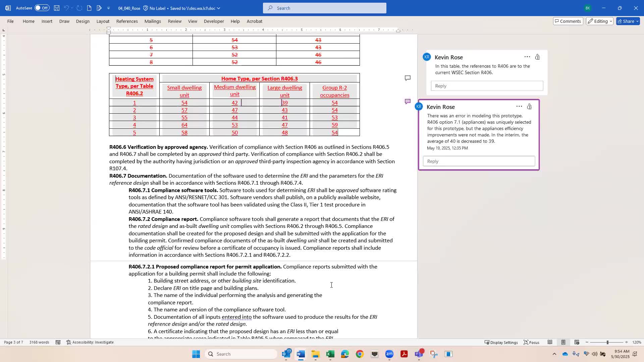
Task: Click the New blank document icon
Action: (x=89, y=8)
